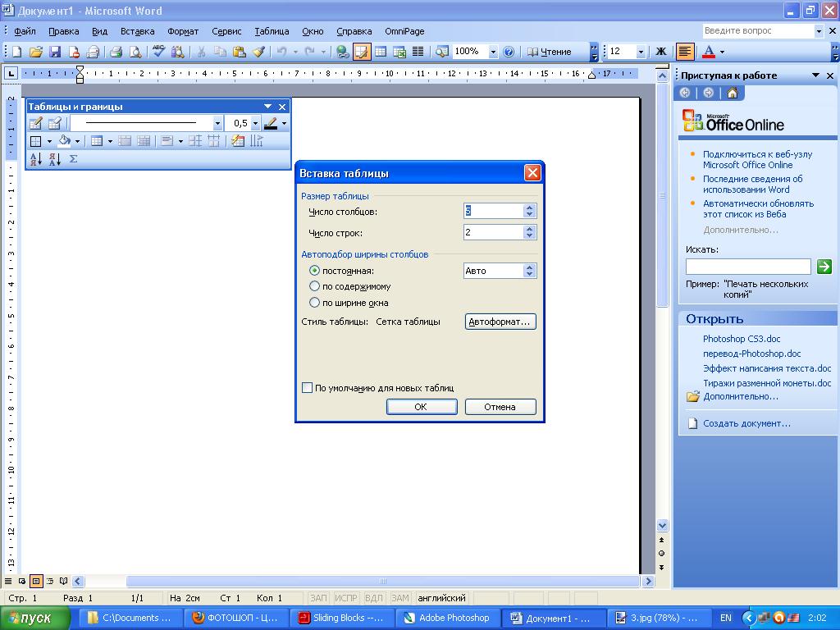This screenshot has width=840, height=630.
Task: Click the Columns icon in toolbar
Action: tap(418, 52)
